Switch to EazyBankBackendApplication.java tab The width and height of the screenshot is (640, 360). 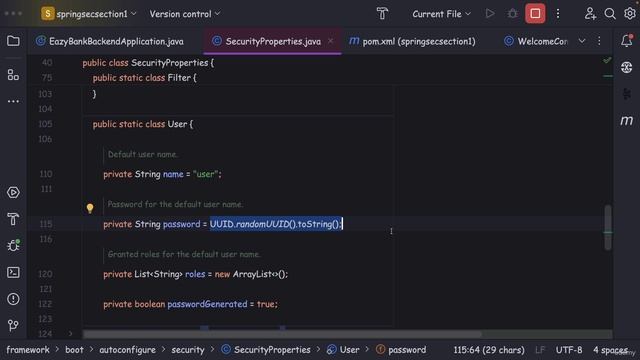pyautogui.click(x=110, y=41)
